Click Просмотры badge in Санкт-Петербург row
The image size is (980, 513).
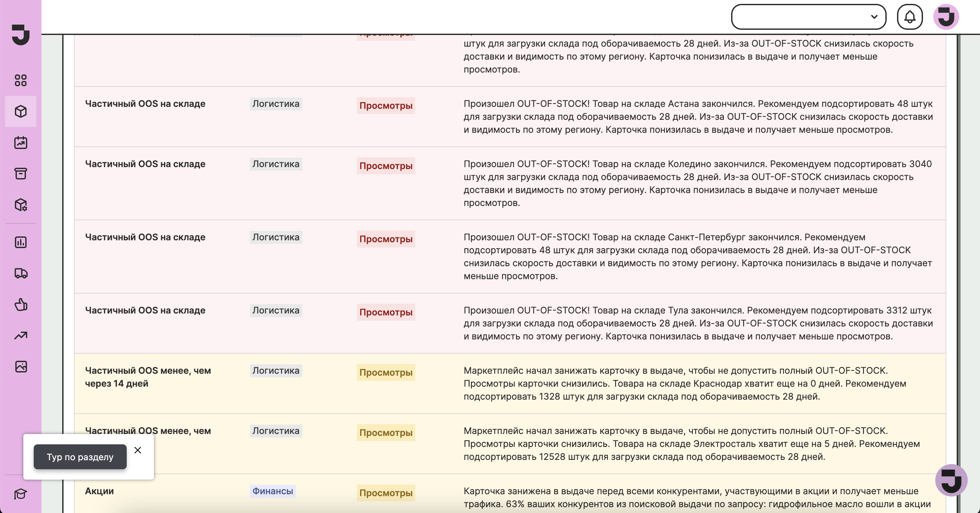386,239
